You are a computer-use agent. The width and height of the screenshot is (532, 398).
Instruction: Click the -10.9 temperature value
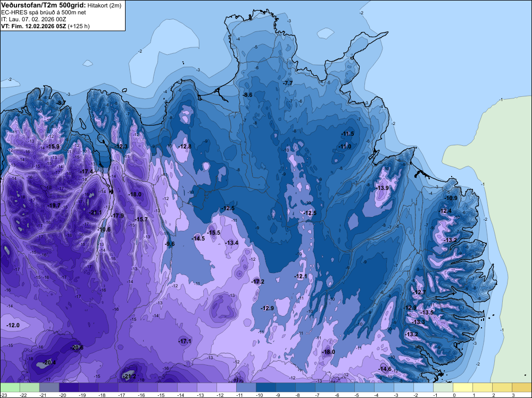(451, 198)
